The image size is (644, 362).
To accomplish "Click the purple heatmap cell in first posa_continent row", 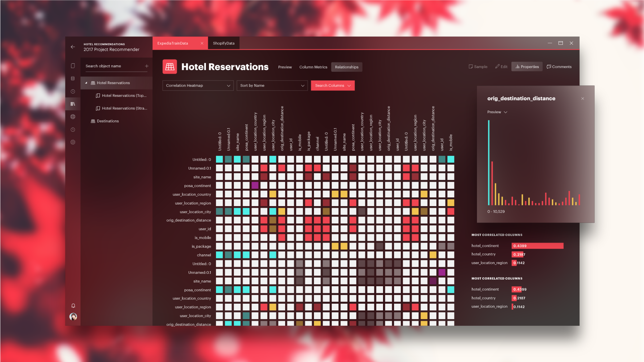I will click(x=255, y=185).
